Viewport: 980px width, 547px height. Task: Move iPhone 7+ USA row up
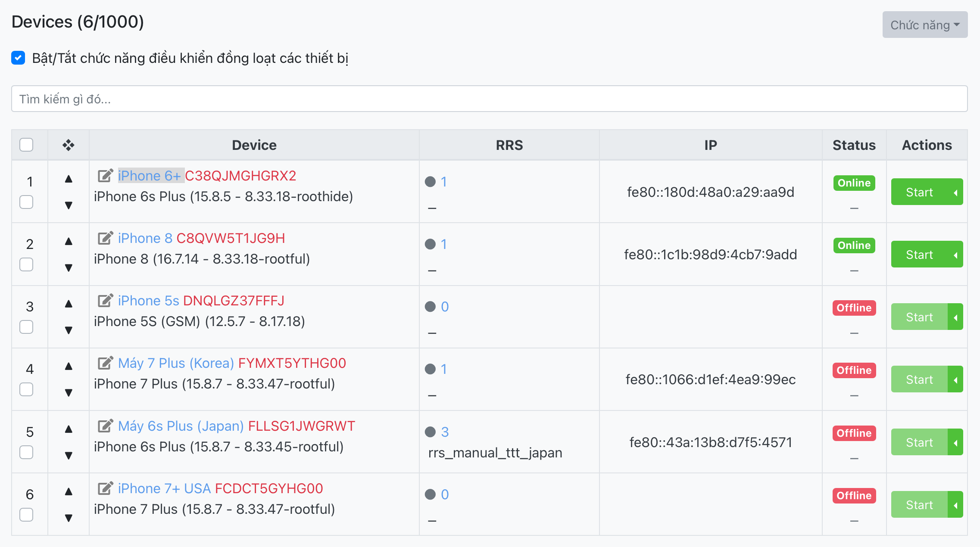click(69, 491)
